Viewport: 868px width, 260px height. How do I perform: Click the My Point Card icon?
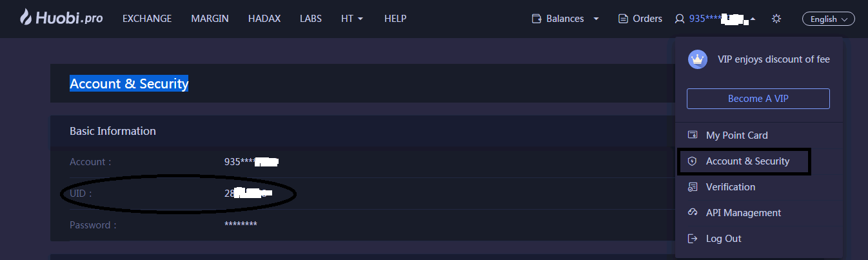tap(693, 135)
